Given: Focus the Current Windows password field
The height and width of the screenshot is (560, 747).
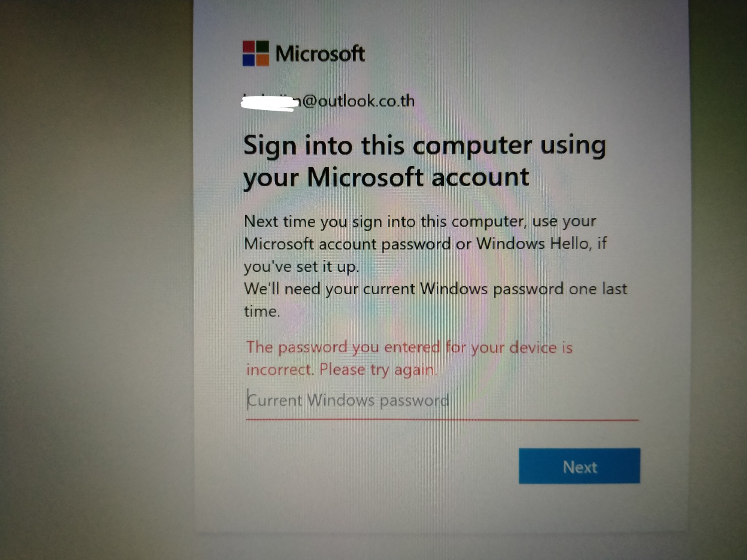Looking at the screenshot, I should click(x=442, y=401).
